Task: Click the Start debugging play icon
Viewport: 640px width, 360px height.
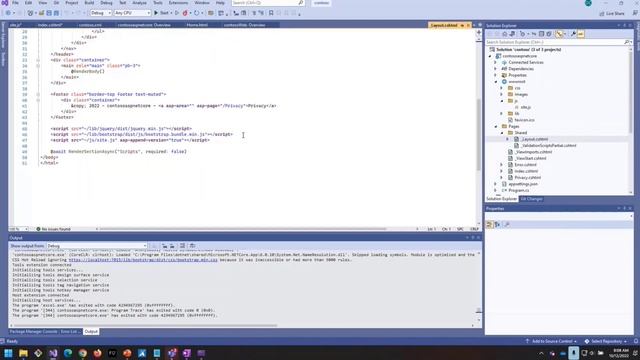Action: pyautogui.click(x=156, y=13)
